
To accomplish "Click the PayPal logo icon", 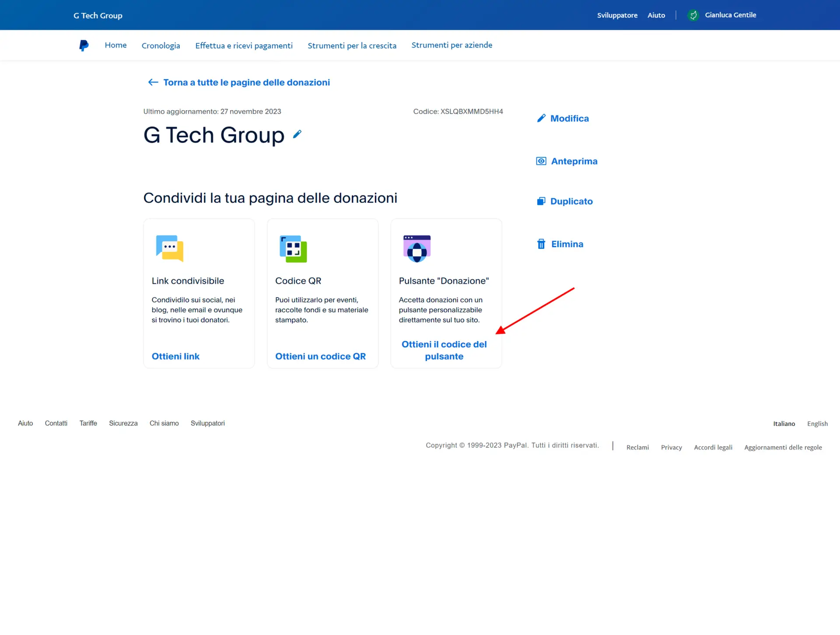I will pyautogui.click(x=84, y=45).
